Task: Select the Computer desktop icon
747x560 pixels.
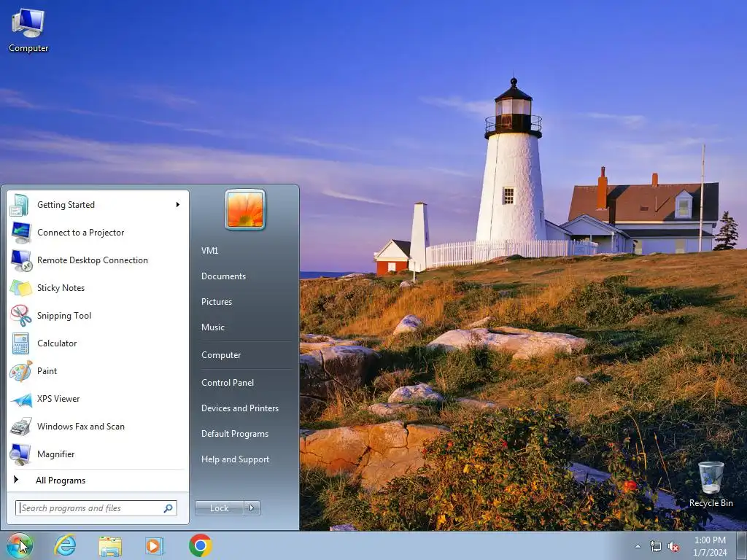Action: 28,30
